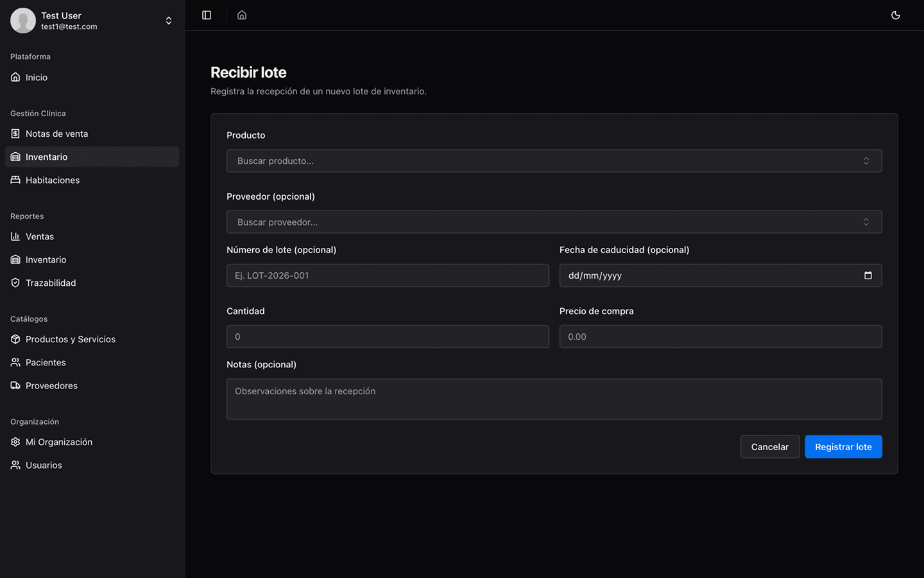
Task: Select the Notas observations text area
Action: (554, 399)
